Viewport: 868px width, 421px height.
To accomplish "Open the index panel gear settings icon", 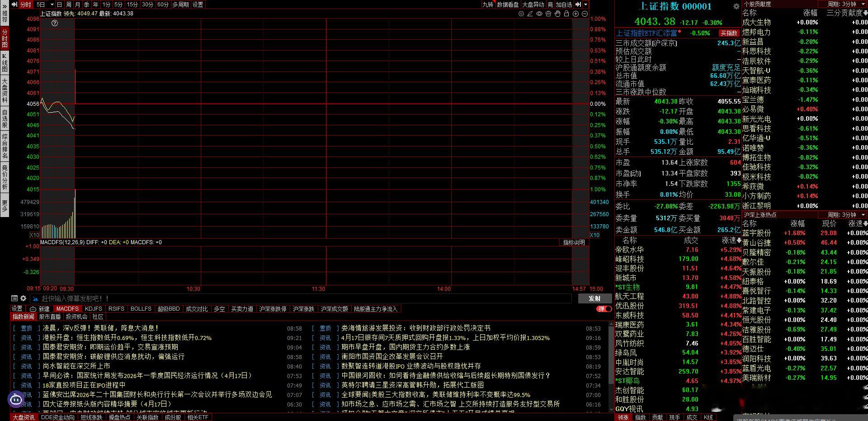I will tap(736, 6).
